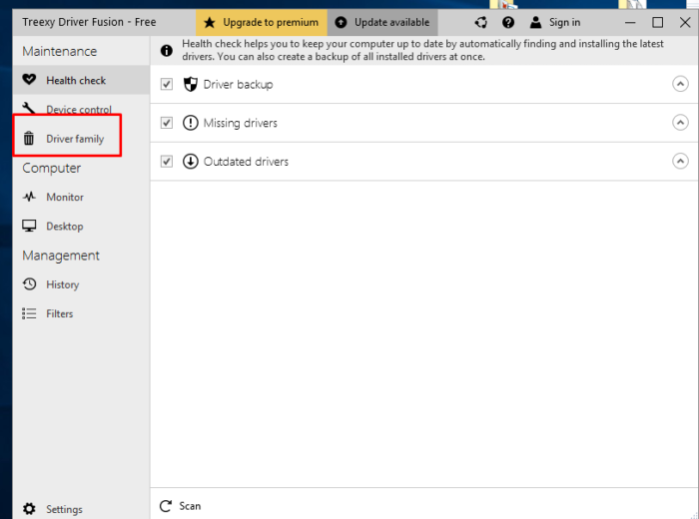Screen dimensions: 699x519
Task: Open the Monitor section
Action: 81,197
